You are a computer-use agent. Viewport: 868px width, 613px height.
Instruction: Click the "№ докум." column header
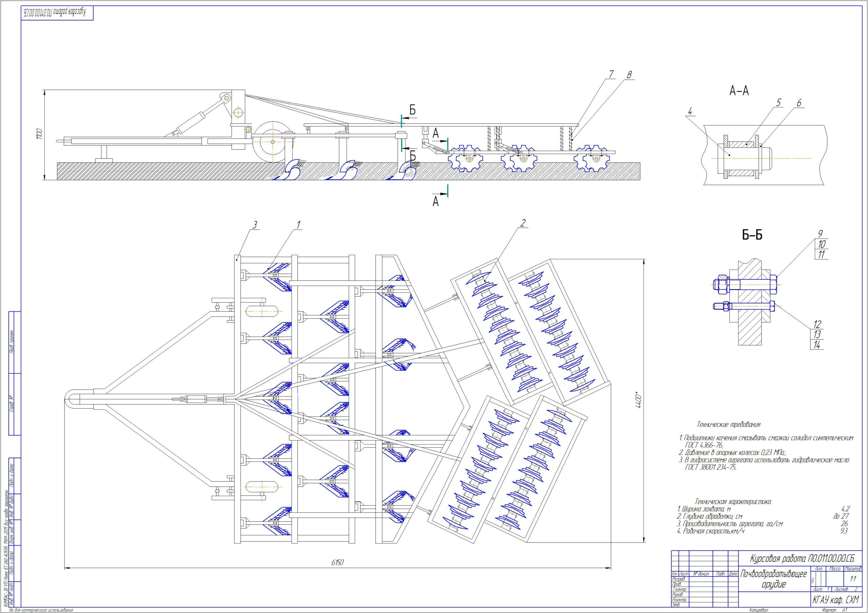click(x=701, y=574)
